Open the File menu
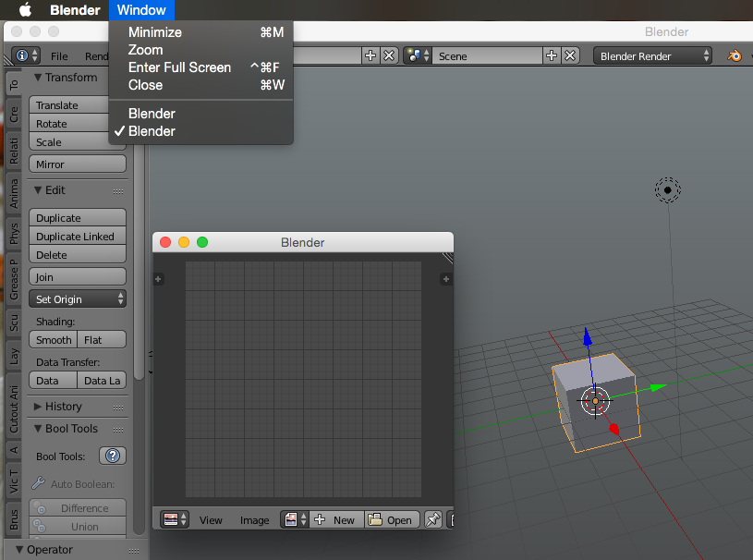This screenshot has width=753, height=560. coord(59,56)
